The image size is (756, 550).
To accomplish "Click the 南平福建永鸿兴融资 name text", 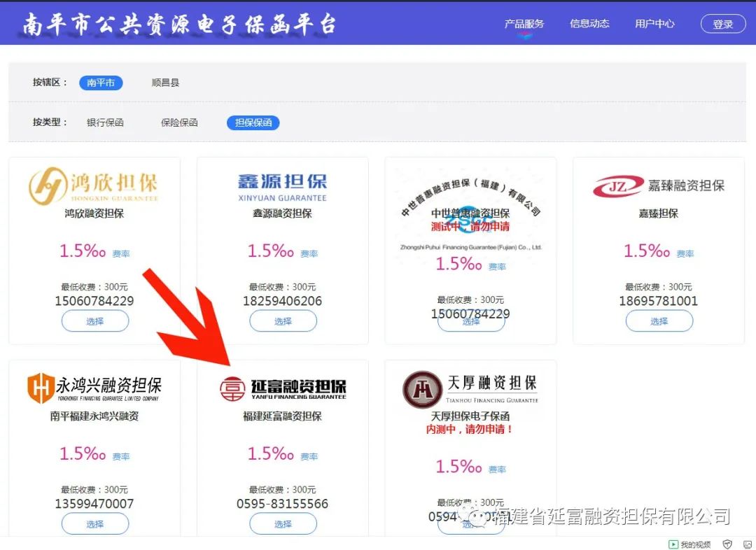I will pos(94,416).
